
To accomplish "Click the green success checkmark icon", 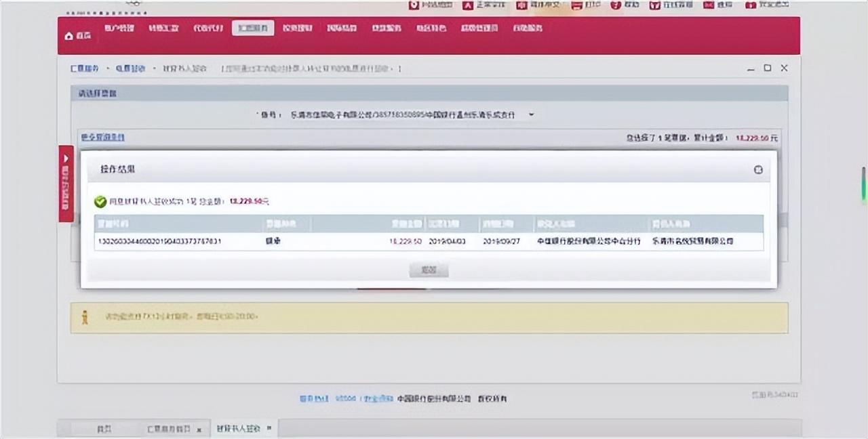I will 100,201.
